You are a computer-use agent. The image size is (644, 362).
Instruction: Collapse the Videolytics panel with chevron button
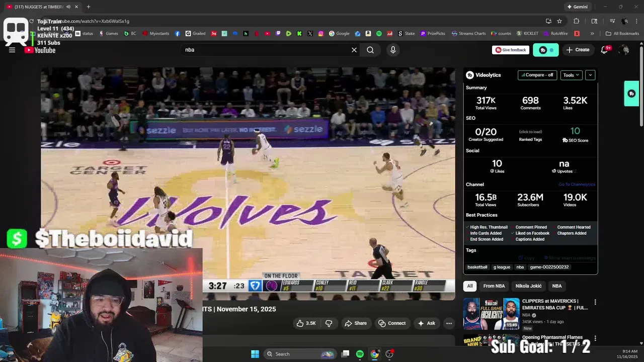(590, 75)
